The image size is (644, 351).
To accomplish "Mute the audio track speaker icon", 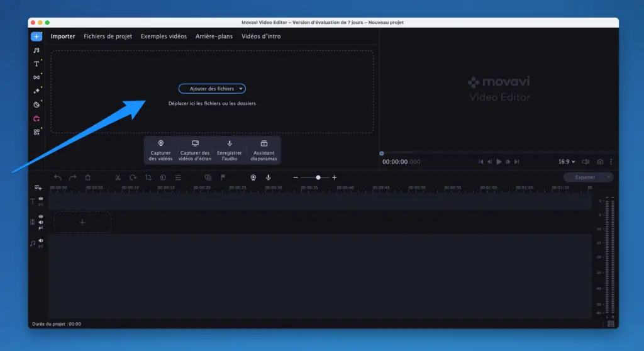I will (41, 241).
